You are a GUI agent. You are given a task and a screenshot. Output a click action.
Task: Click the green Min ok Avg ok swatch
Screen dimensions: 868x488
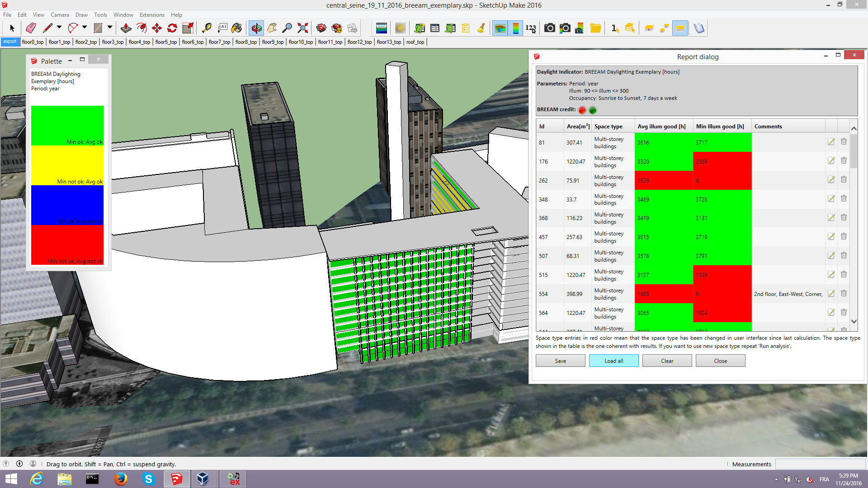coord(67,125)
